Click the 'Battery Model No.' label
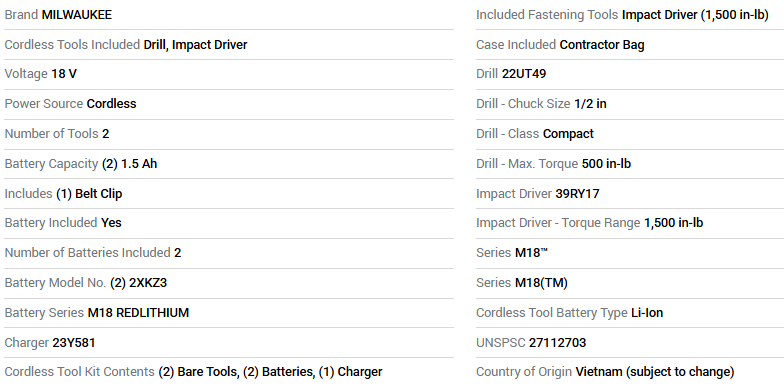The width and height of the screenshot is (784, 385). point(55,283)
